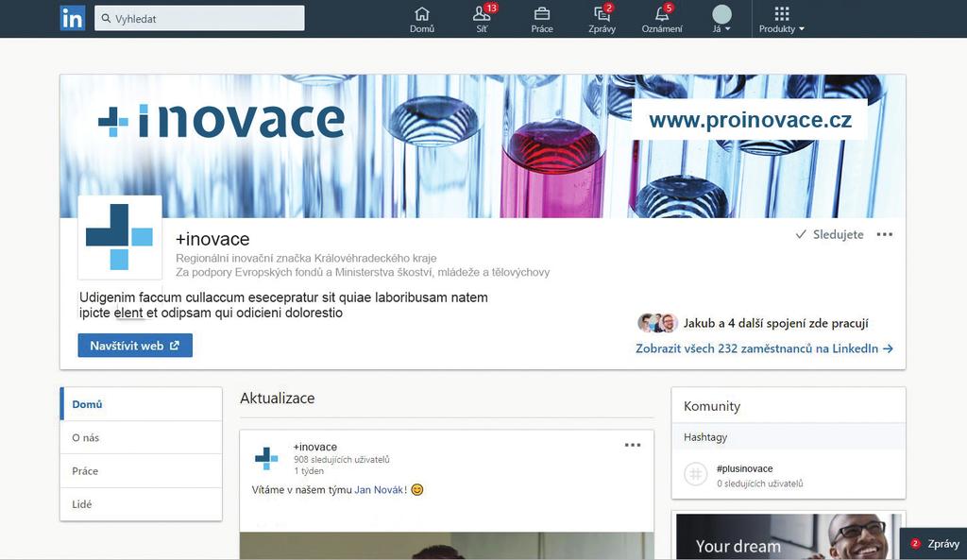Click the 908 sledujících uživatelů text
This screenshot has width=967, height=560.
coord(342,460)
